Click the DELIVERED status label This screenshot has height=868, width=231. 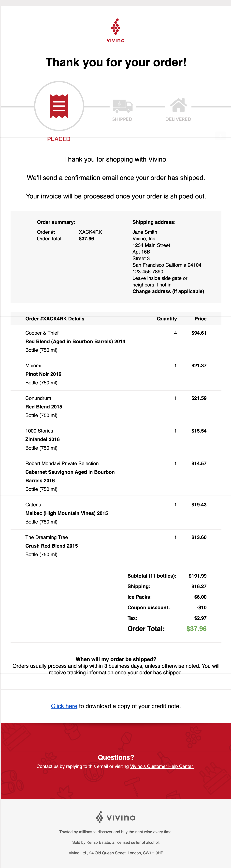(178, 119)
